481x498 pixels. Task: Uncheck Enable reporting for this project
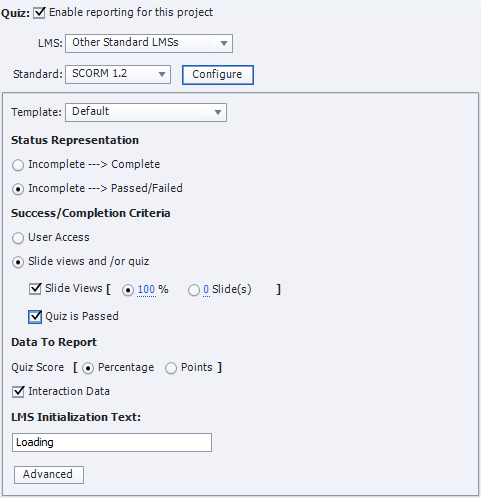point(39,13)
